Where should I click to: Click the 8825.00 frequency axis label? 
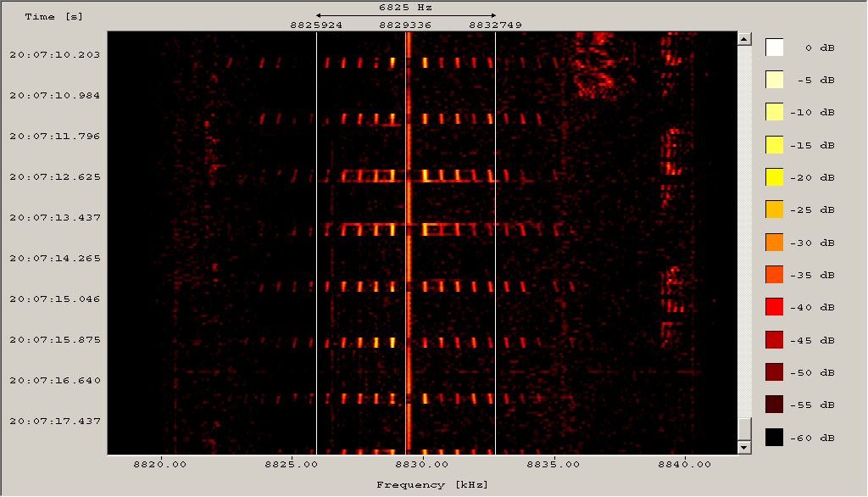(x=292, y=464)
